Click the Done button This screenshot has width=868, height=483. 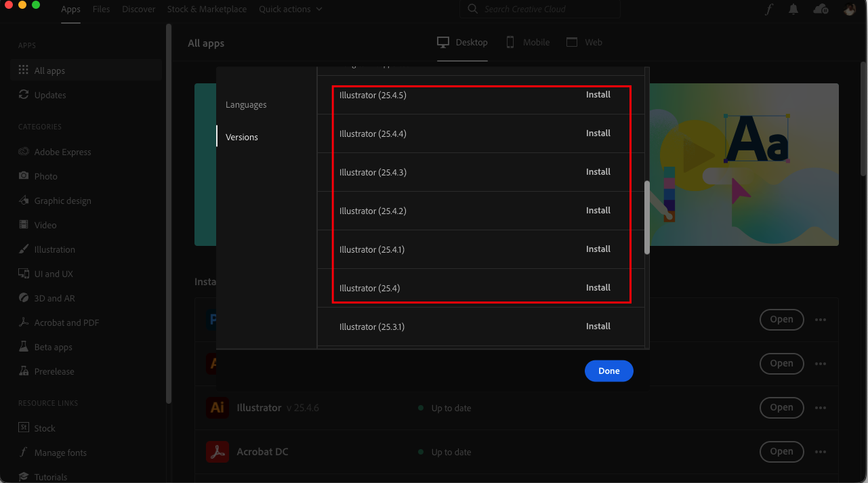608,371
